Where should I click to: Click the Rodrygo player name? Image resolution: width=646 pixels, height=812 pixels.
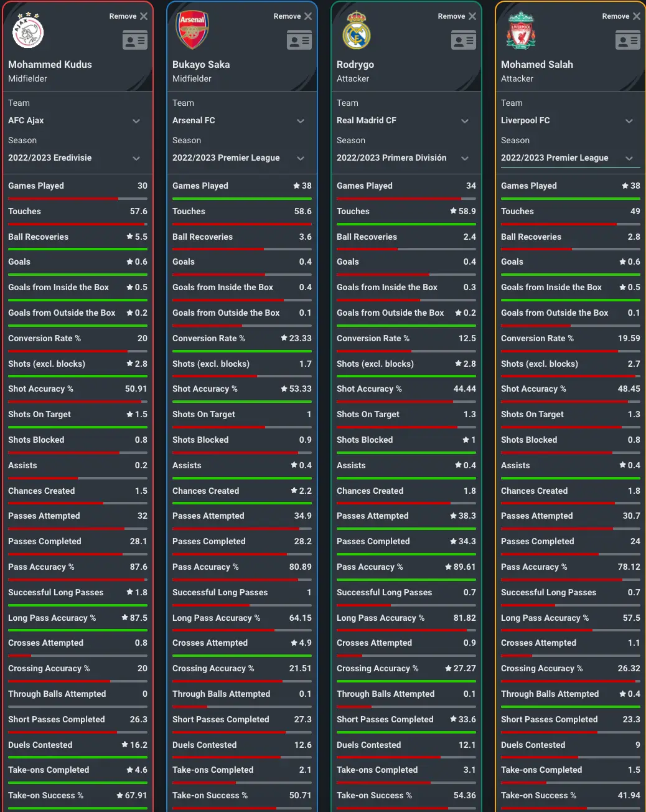(355, 65)
